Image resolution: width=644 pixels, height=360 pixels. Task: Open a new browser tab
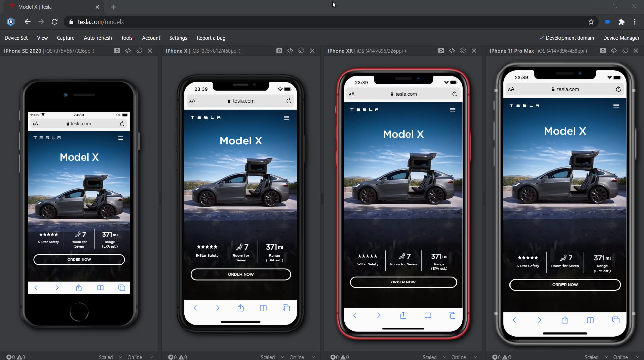[x=113, y=7]
